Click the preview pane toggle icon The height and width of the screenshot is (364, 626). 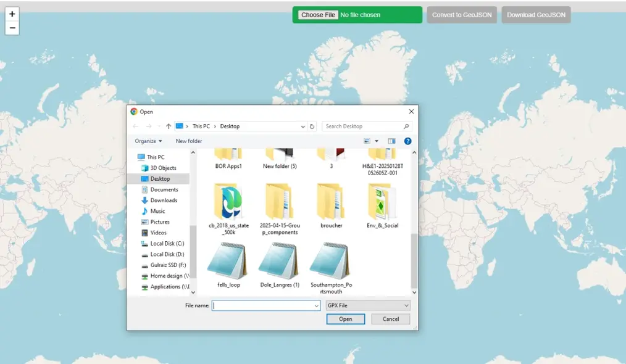pyautogui.click(x=391, y=141)
